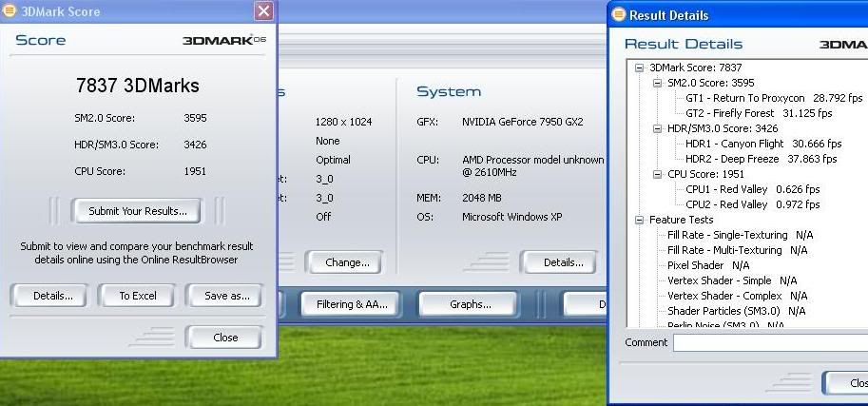The width and height of the screenshot is (868, 406).
Task: Click NVIDIA GeForce 7950 GX2 text
Action: (x=522, y=122)
